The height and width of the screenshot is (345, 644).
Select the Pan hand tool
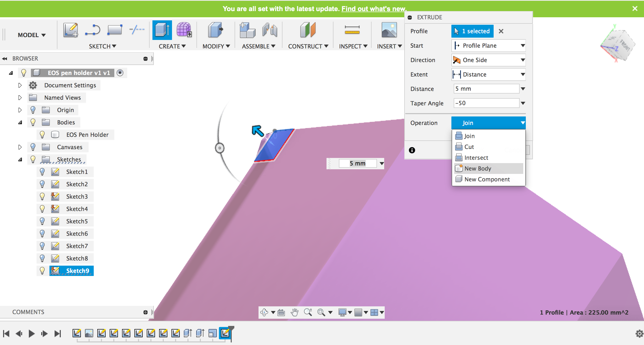tap(294, 313)
